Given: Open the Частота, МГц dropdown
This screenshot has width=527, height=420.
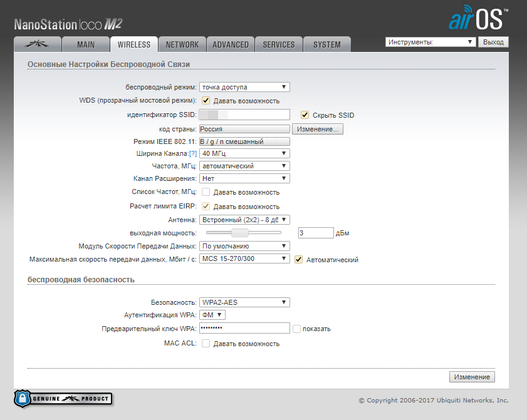Looking at the screenshot, I should pyautogui.click(x=244, y=166).
